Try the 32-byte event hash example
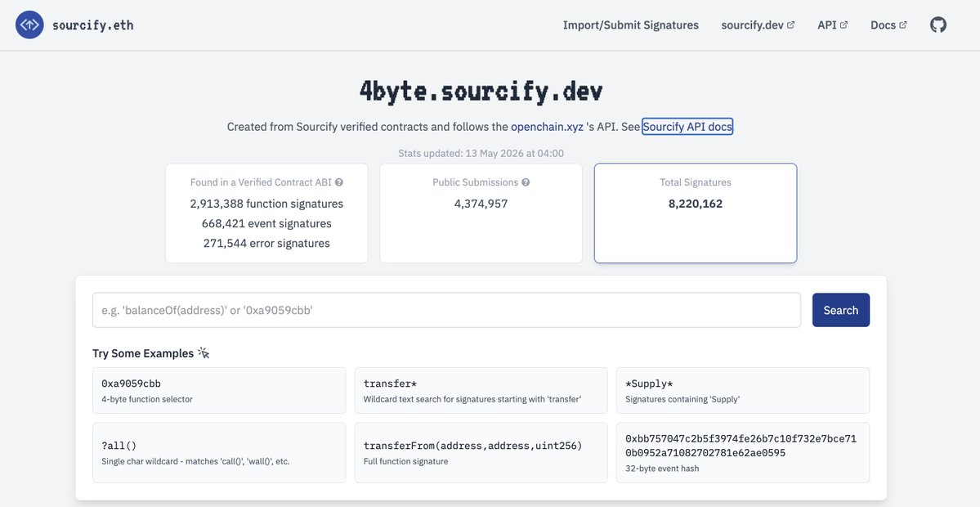This screenshot has width=980, height=507. (742, 452)
